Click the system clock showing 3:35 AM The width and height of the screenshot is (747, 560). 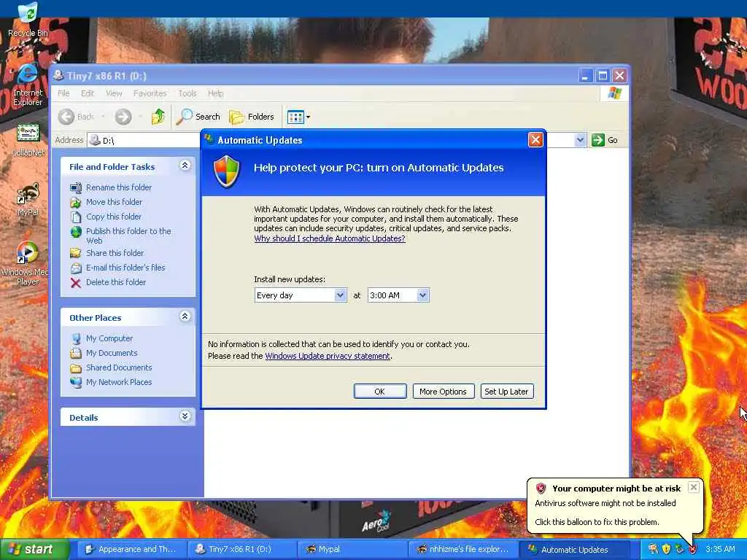[720, 549]
